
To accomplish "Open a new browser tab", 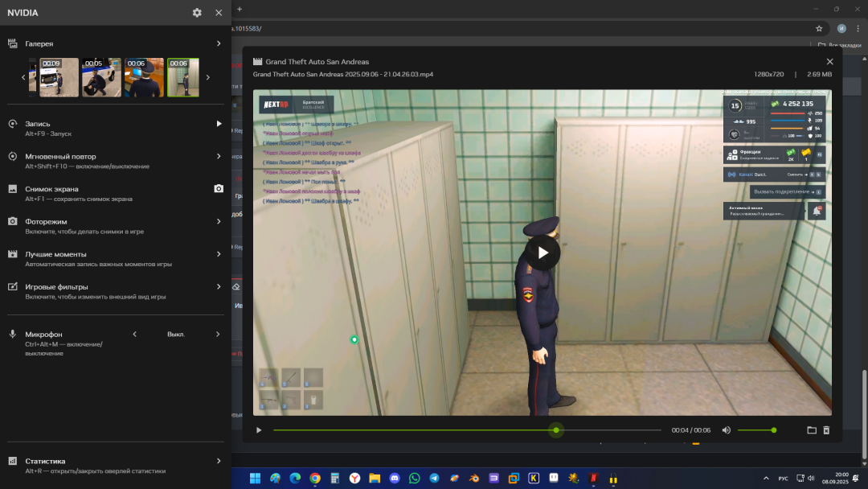I will coord(240,9).
